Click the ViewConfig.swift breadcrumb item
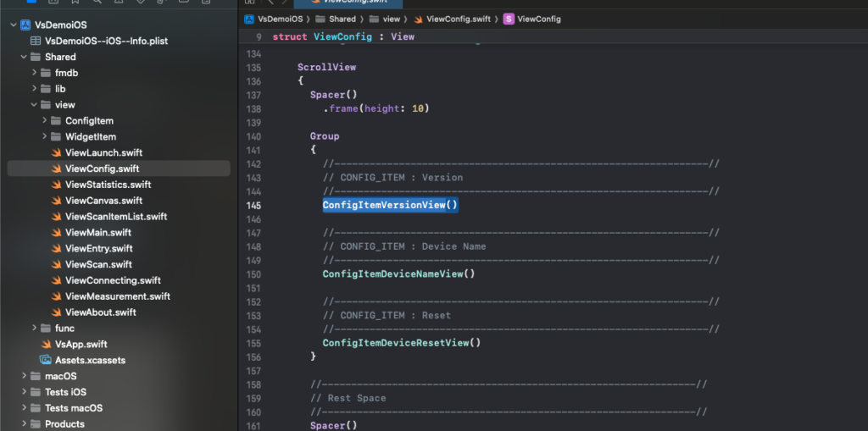Screen dimensions: 868x431 (x=459, y=19)
